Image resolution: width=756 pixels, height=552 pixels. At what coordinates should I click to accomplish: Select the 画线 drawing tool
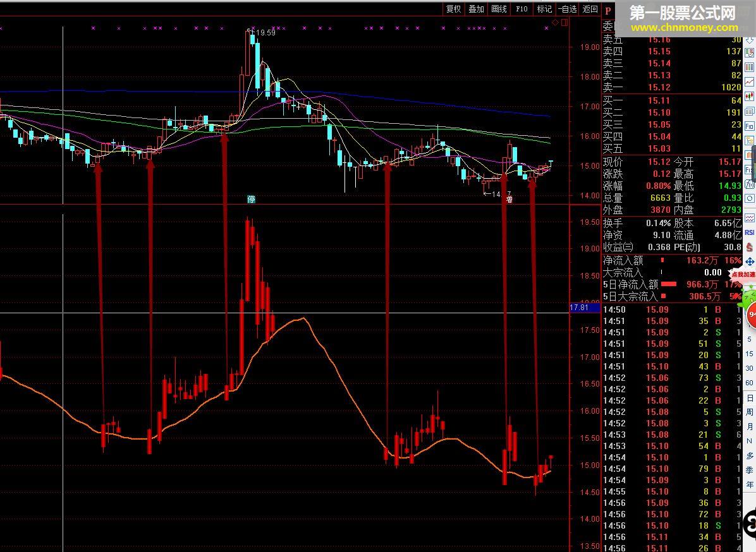tap(499, 9)
